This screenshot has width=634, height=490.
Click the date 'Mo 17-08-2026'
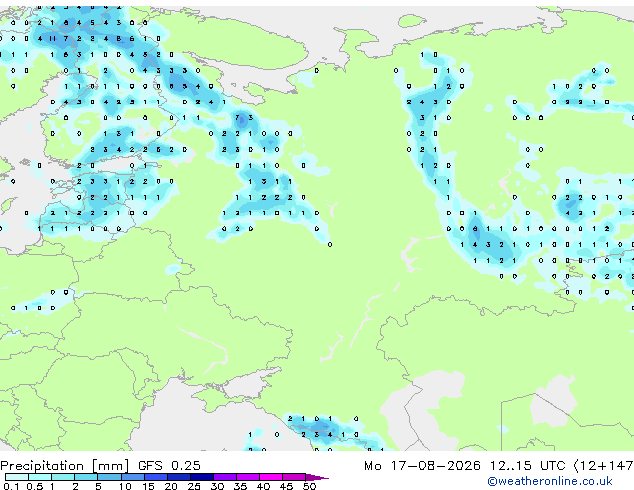pos(422,466)
